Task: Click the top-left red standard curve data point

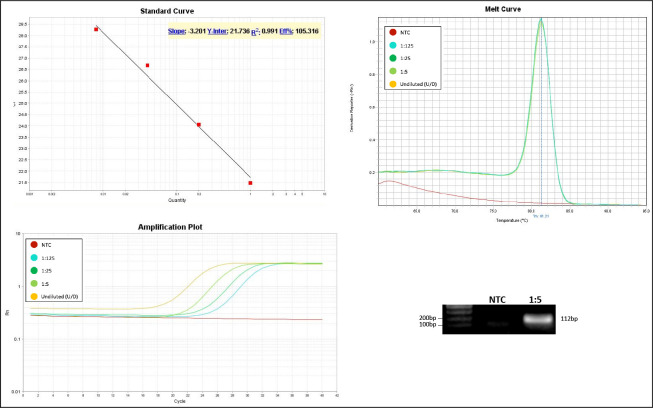Action: tap(96, 29)
